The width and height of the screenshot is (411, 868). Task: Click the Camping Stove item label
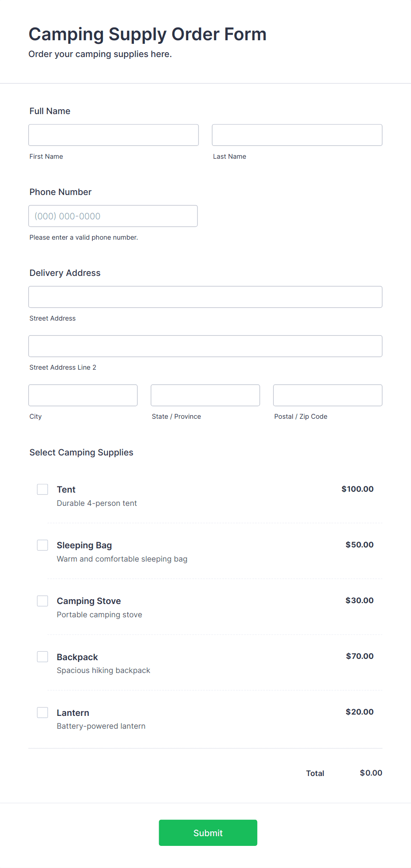click(x=89, y=601)
